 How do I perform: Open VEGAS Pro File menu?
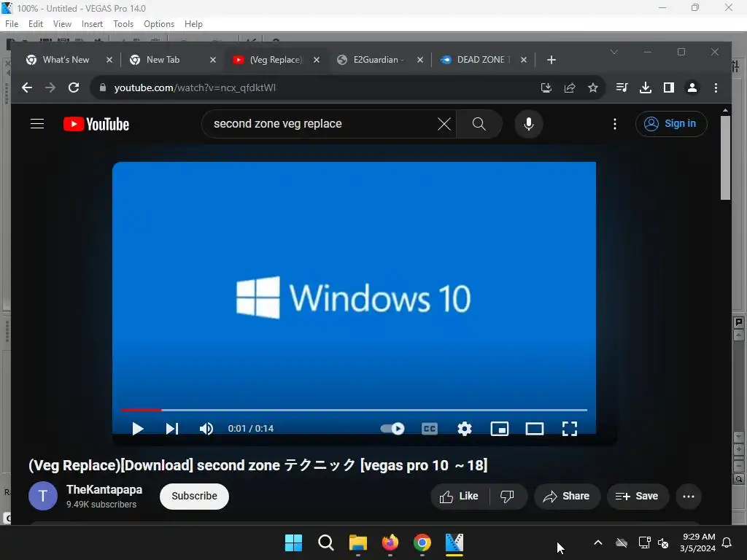pyautogui.click(x=12, y=24)
